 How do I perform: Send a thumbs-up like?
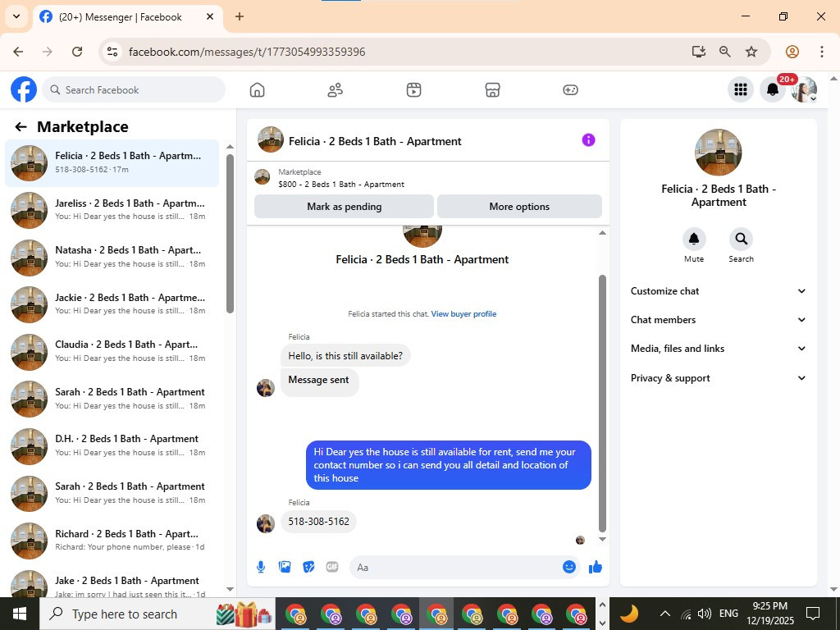[x=596, y=567]
